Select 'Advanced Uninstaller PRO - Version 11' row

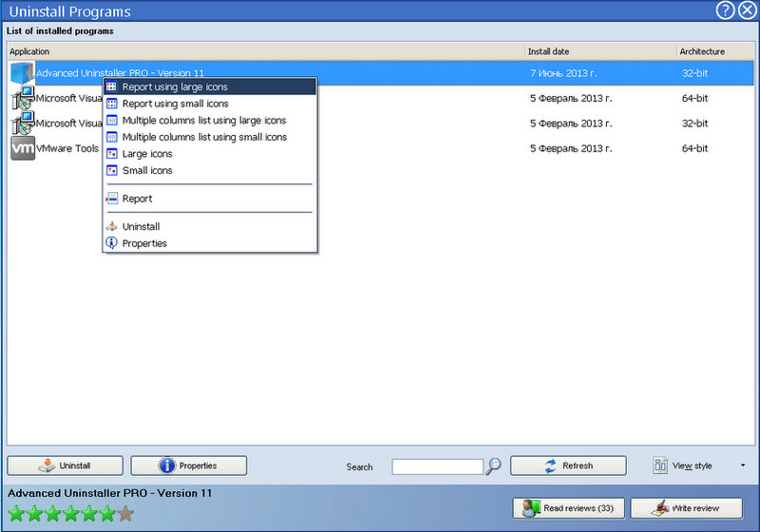381,73
